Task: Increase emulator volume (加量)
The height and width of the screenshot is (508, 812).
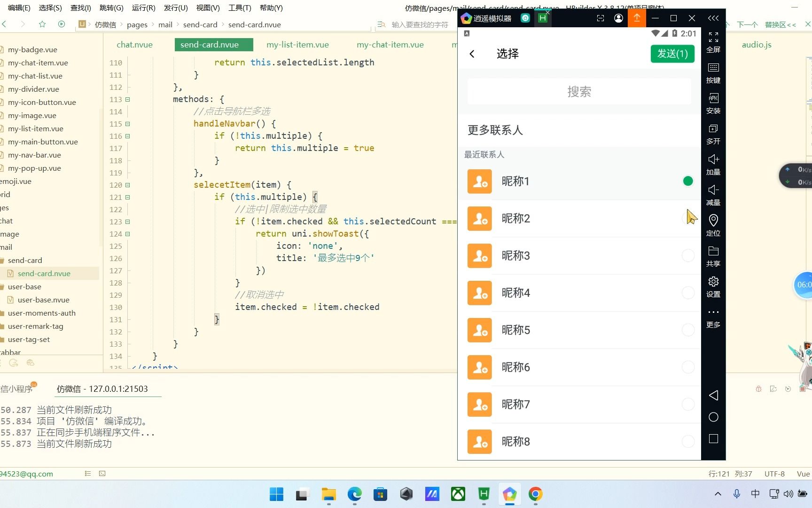Action: click(x=713, y=159)
